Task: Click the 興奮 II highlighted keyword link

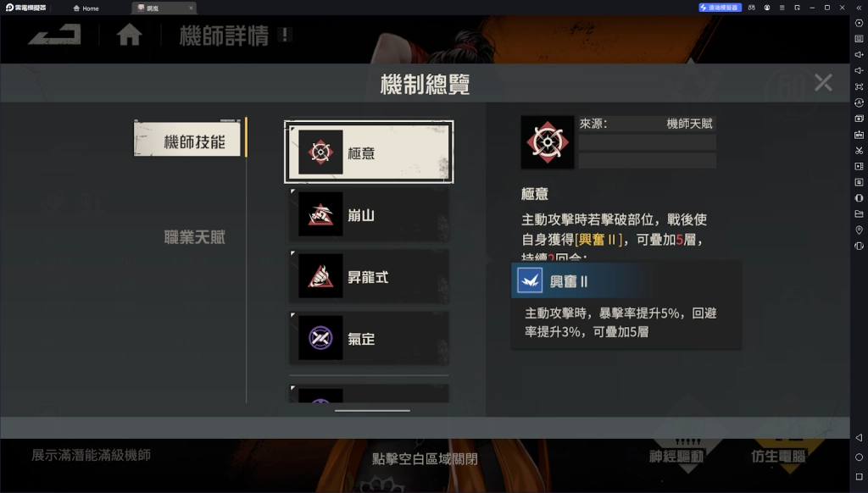Action: [598, 240]
